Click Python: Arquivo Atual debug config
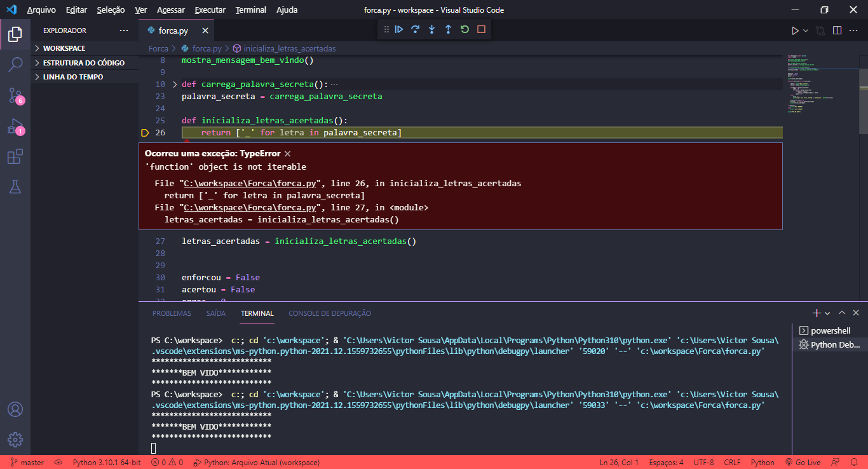Screen dimensions: 868x469 pos(256,463)
